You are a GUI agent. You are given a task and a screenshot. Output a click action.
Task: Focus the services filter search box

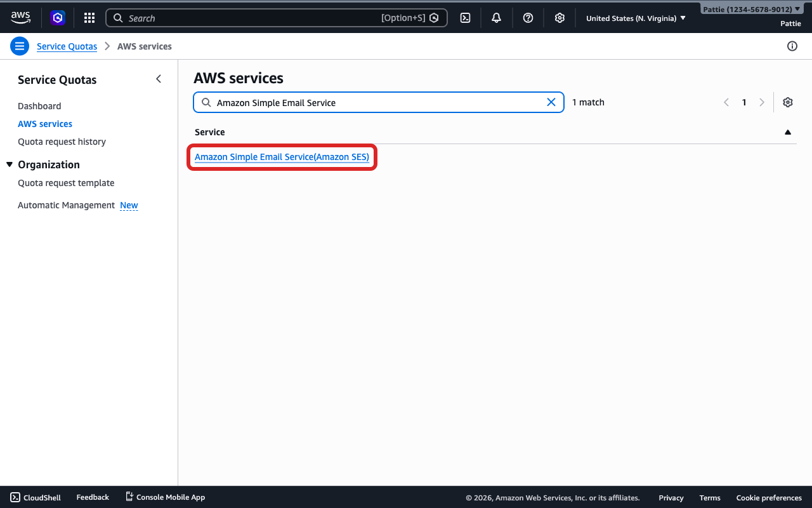379,102
